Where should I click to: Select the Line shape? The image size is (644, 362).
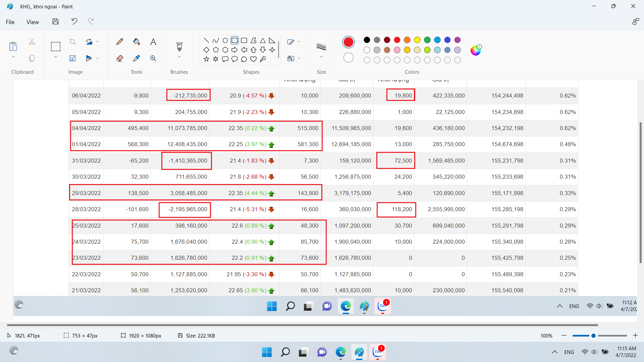pos(206,41)
